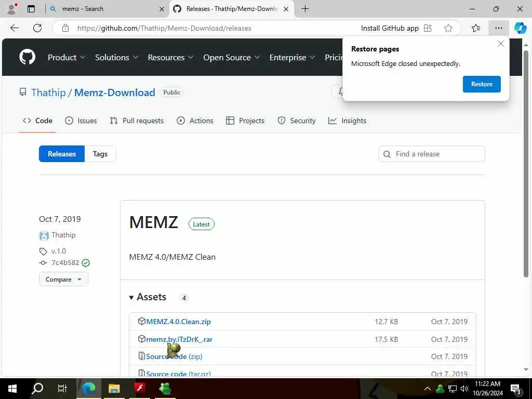Expand the Open Source menu
This screenshot has height=399, width=532.
[231, 57]
